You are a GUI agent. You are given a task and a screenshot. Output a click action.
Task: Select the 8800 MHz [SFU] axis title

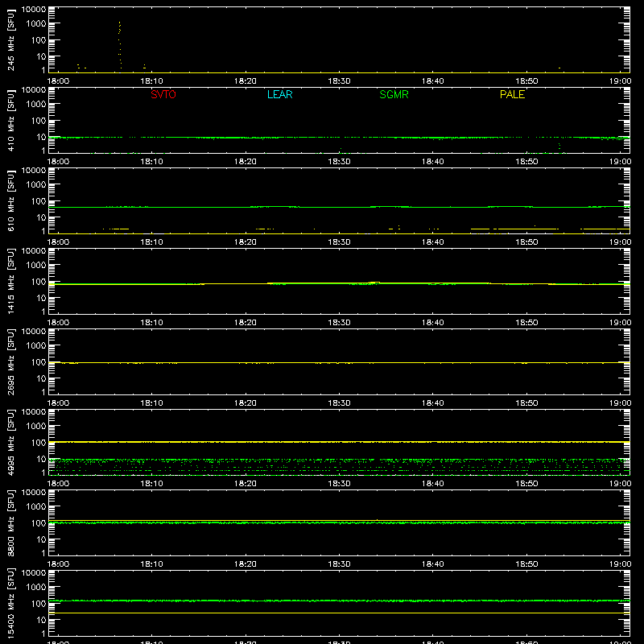click(10, 523)
